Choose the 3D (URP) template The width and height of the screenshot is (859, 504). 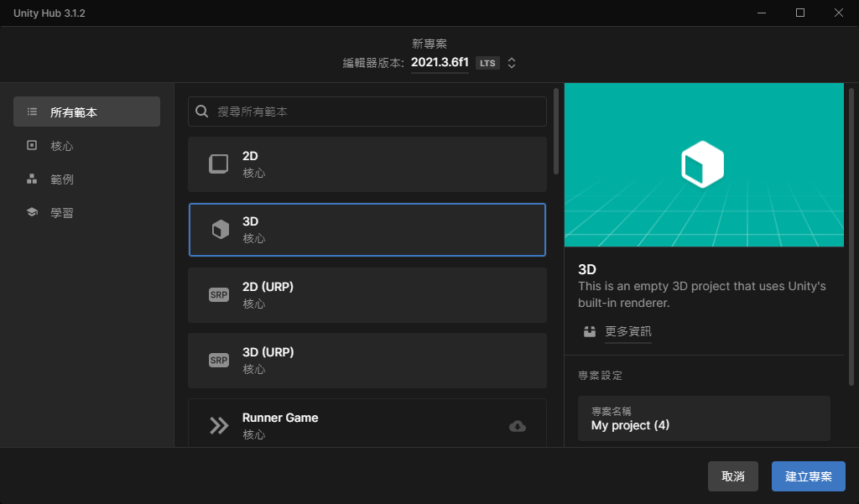pyautogui.click(x=367, y=361)
